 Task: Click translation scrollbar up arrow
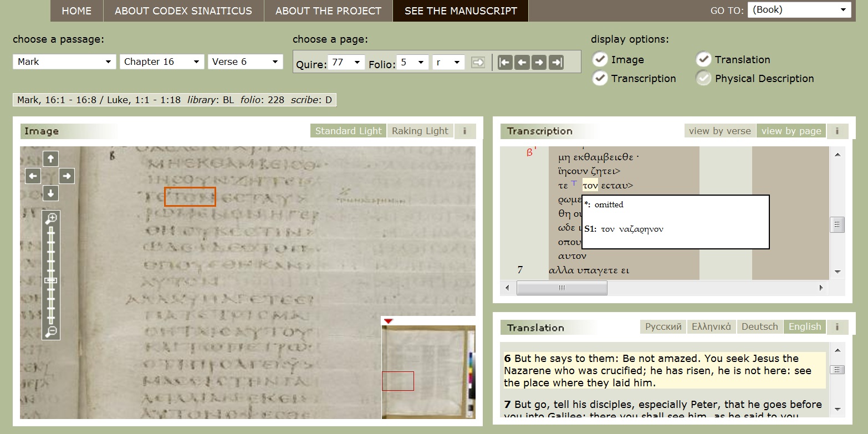(838, 350)
